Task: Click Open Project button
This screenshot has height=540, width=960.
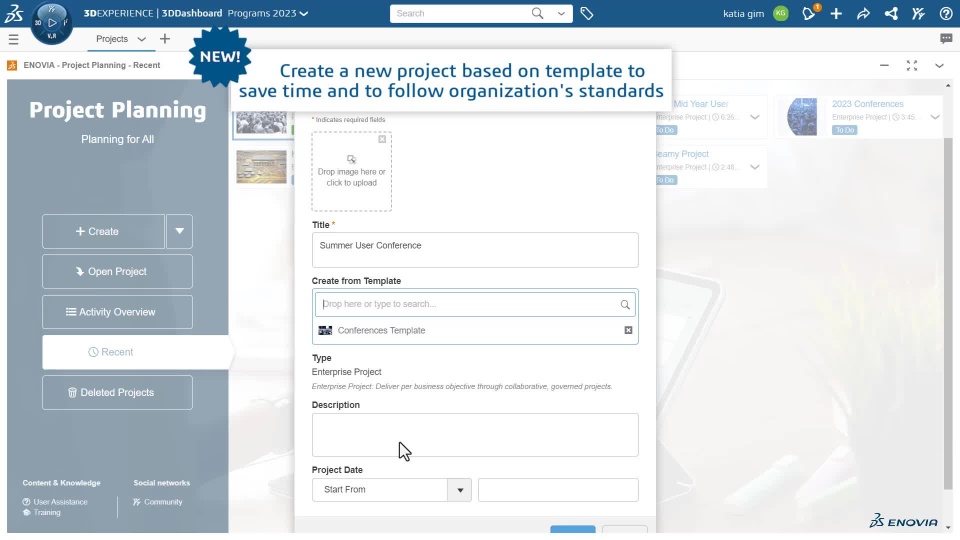Action: coord(117,271)
